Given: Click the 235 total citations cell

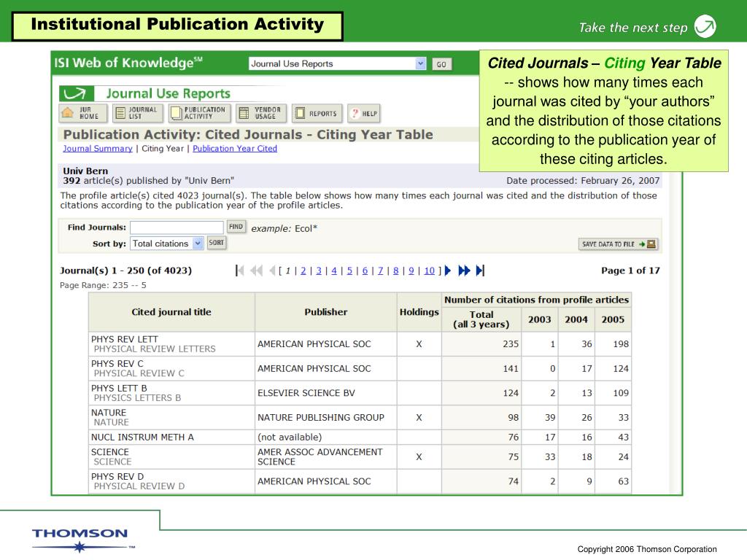Looking at the screenshot, I should (481, 344).
